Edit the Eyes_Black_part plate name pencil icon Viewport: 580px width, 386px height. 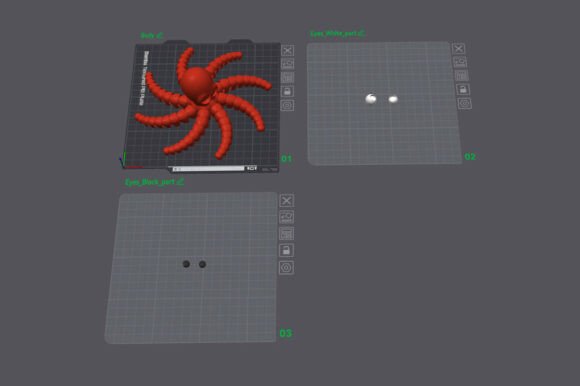click(180, 182)
